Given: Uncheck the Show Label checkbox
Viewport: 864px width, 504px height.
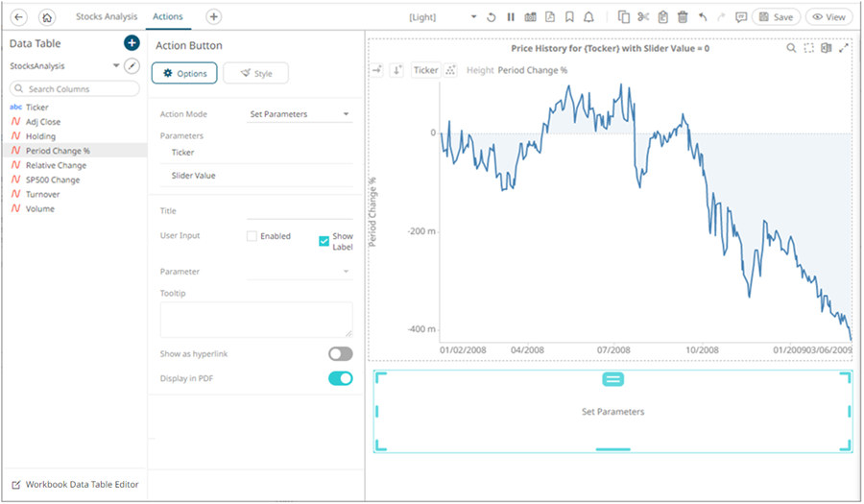Looking at the screenshot, I should point(324,241).
